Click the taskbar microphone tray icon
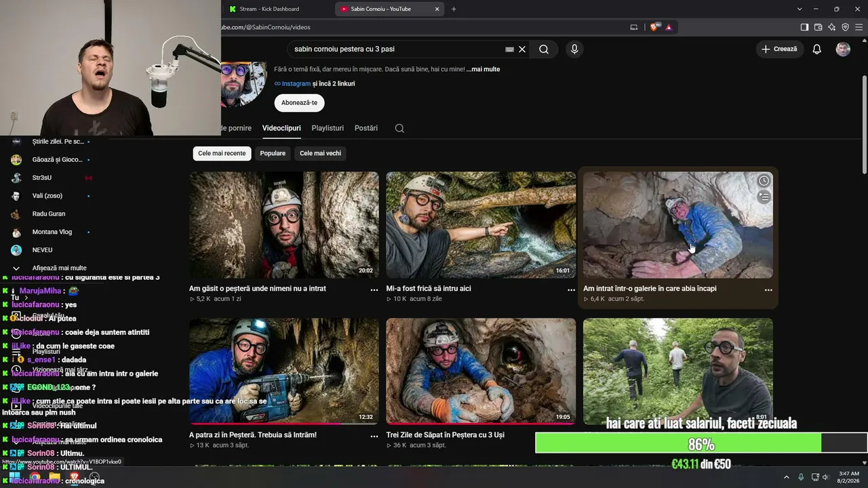868x488 pixels. pyautogui.click(x=801, y=477)
